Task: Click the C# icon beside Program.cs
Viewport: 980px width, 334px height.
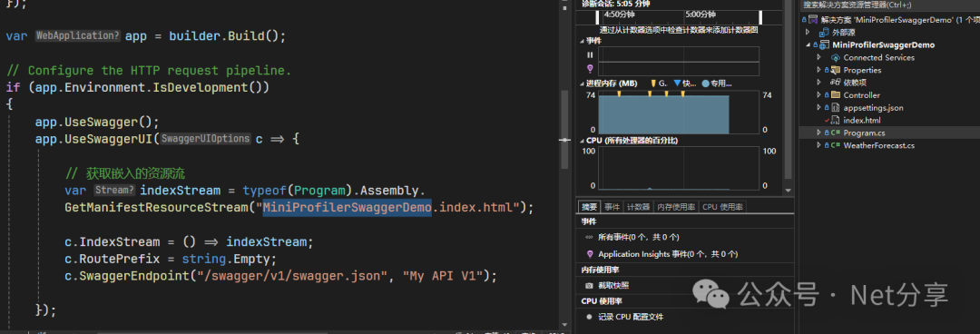Action: (x=835, y=133)
